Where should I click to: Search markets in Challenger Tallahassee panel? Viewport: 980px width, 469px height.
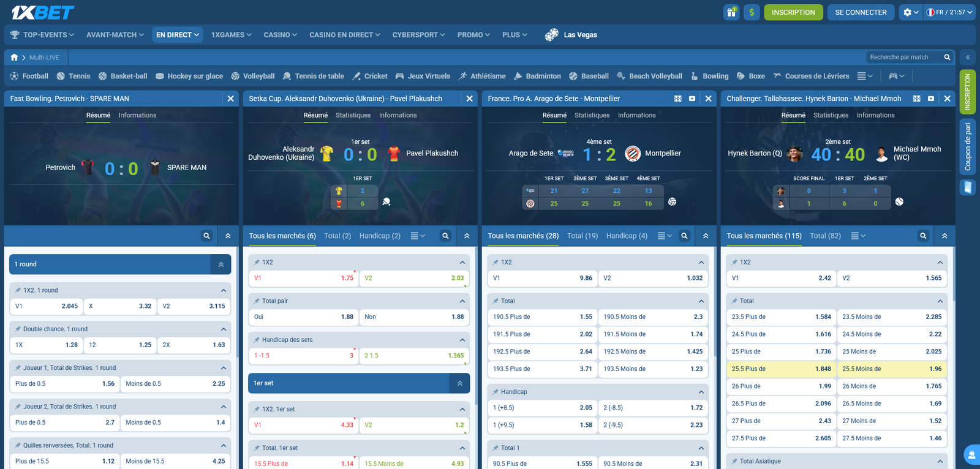click(923, 236)
